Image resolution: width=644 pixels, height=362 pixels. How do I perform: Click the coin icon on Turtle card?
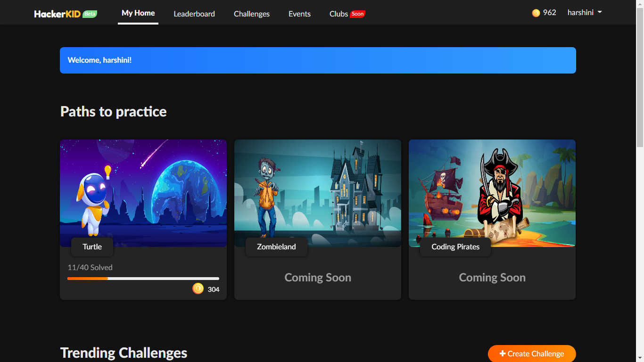point(198,288)
